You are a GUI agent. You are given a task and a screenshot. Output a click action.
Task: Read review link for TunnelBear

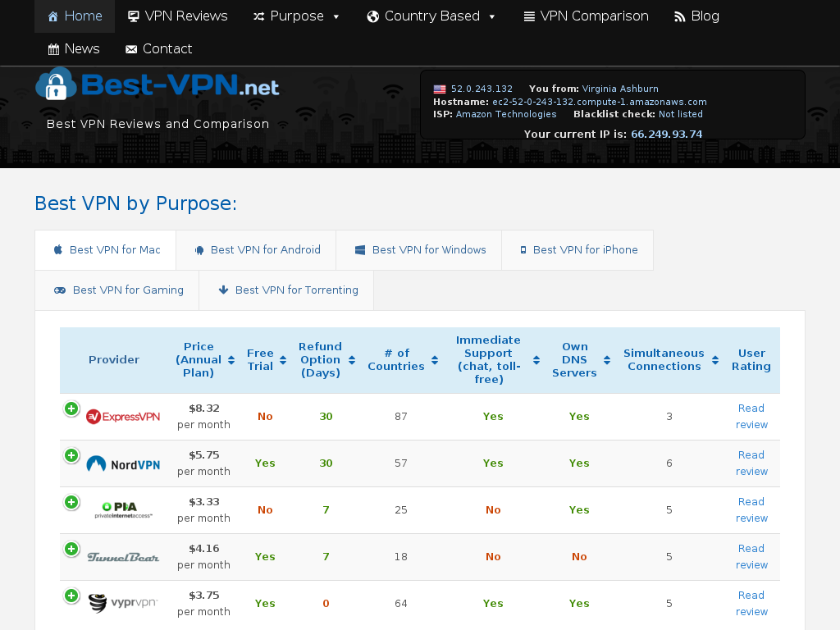[x=751, y=556]
